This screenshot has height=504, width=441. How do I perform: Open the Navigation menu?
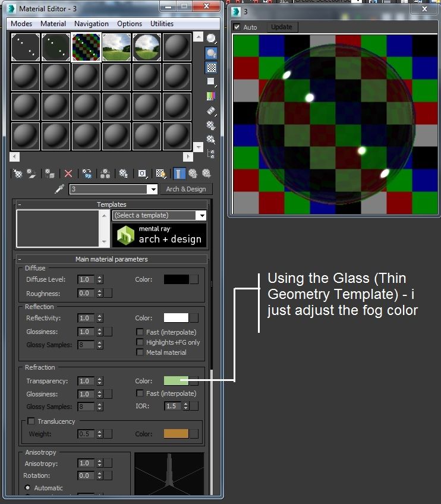coord(92,24)
